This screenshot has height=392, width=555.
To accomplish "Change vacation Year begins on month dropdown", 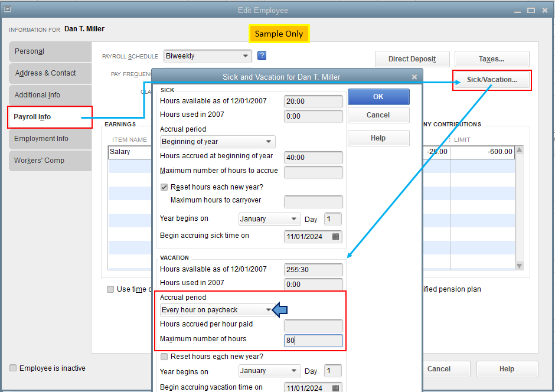I will (269, 371).
